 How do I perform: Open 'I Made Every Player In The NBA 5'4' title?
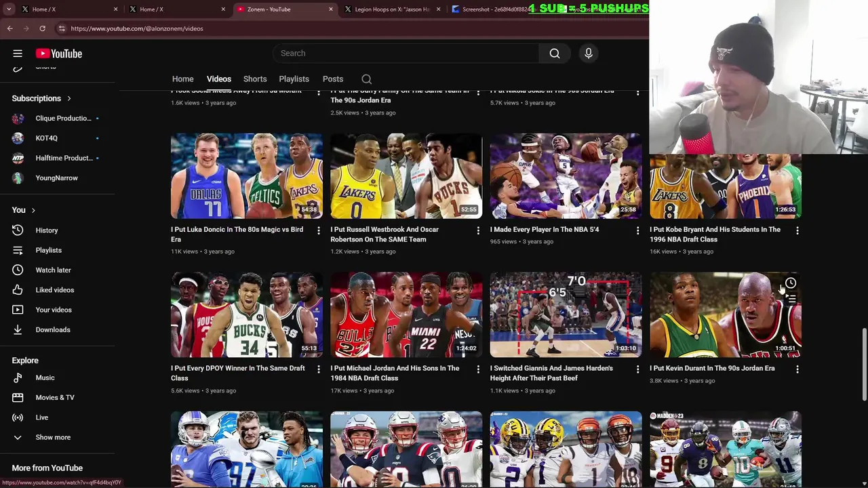tap(545, 230)
